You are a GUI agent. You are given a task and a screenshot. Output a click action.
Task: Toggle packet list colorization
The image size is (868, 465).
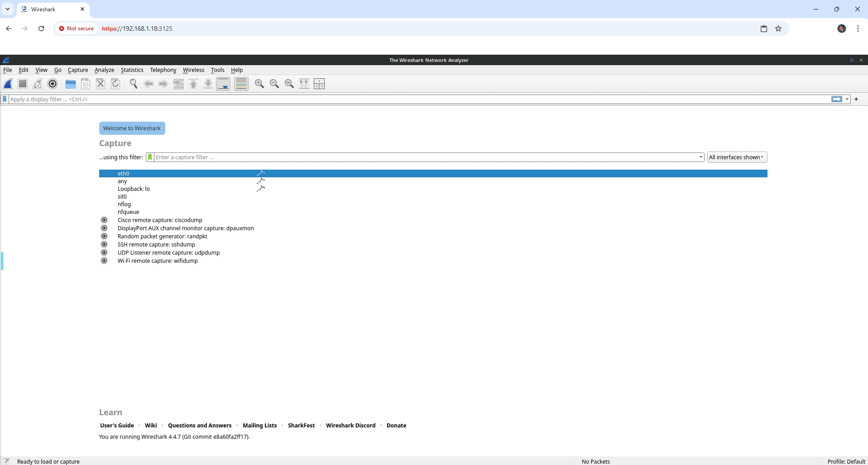pyautogui.click(x=241, y=84)
